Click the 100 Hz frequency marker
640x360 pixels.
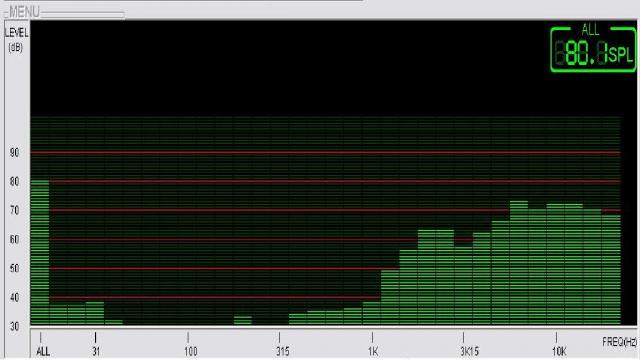point(190,351)
